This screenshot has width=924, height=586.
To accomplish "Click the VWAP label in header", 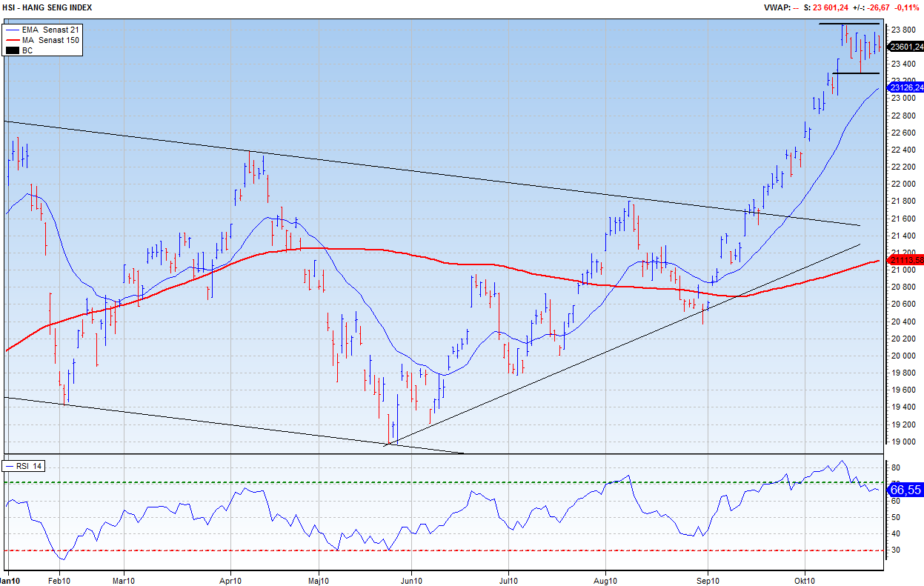I will [778, 7].
